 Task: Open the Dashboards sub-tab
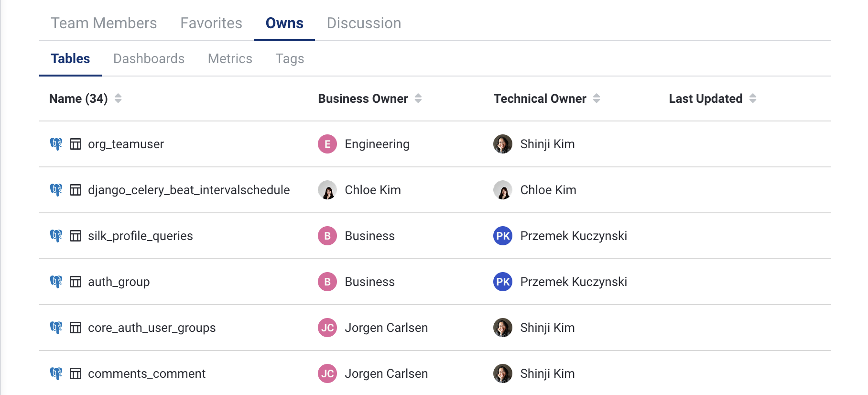pyautogui.click(x=149, y=58)
